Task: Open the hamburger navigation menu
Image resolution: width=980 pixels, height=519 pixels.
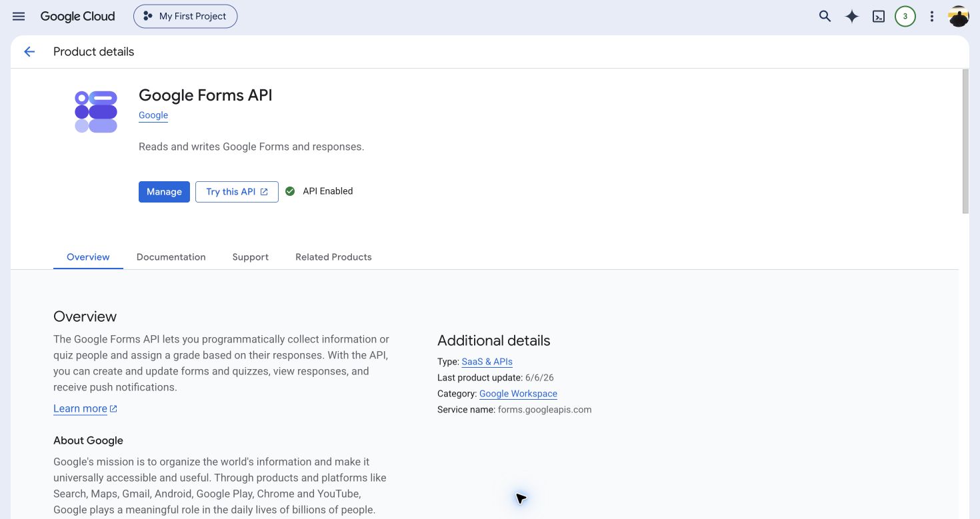Action: tap(19, 17)
